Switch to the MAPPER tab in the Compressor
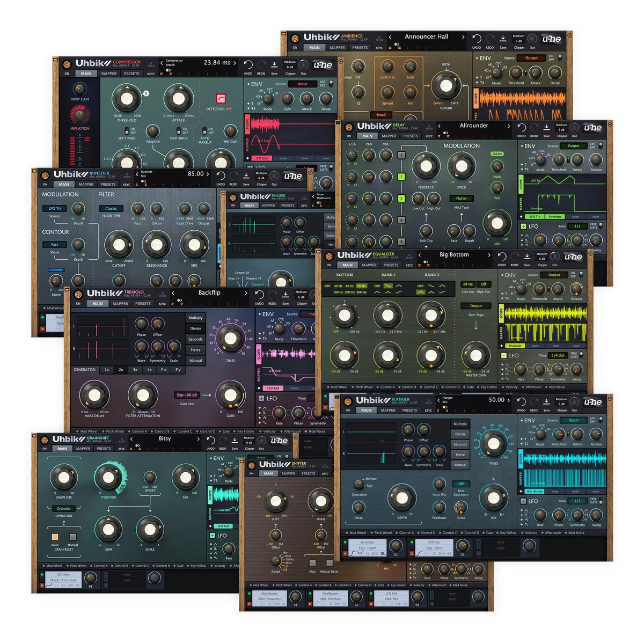The image size is (644, 644). click(x=109, y=74)
